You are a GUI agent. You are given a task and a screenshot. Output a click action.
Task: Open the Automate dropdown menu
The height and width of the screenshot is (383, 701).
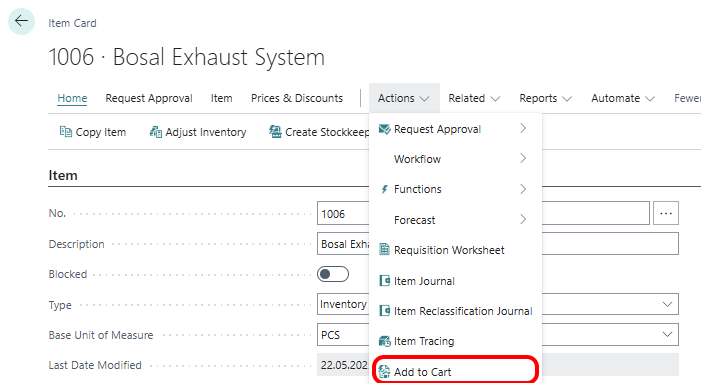(x=623, y=98)
